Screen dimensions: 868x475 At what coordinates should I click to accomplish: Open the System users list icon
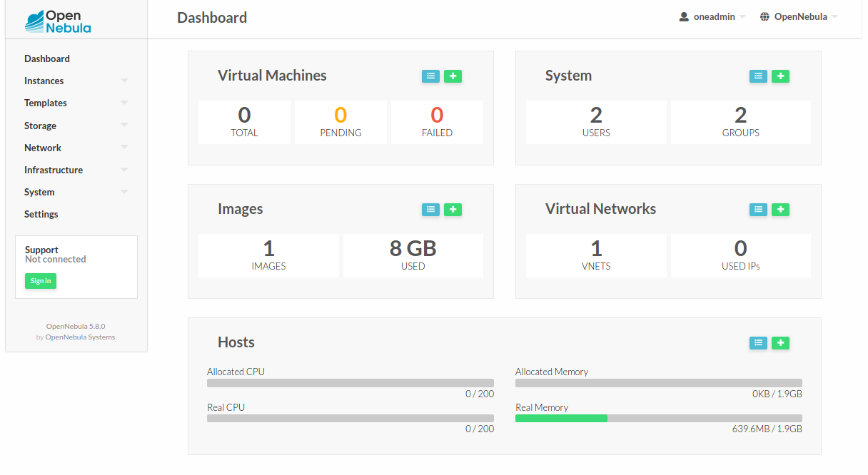tap(758, 76)
